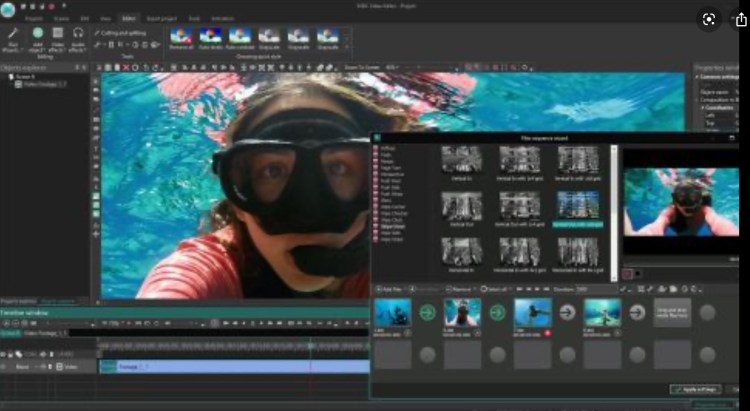Click the timeline playhead marker
Viewport: 750px width, 411px height.
[x=310, y=344]
